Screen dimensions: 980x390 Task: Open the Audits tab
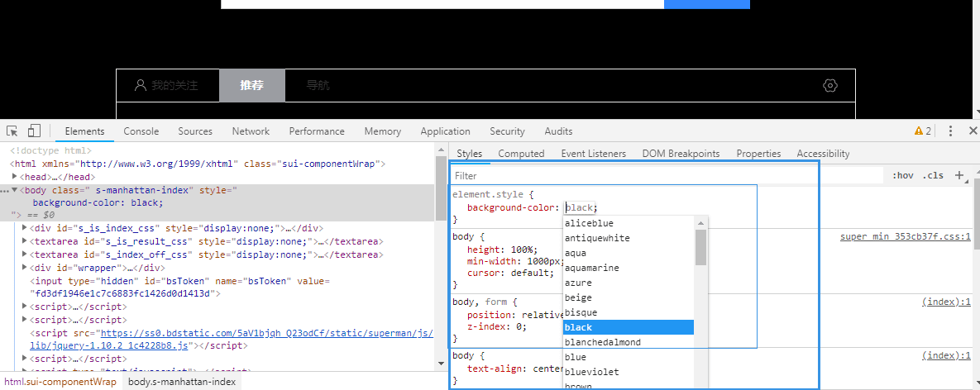point(558,131)
